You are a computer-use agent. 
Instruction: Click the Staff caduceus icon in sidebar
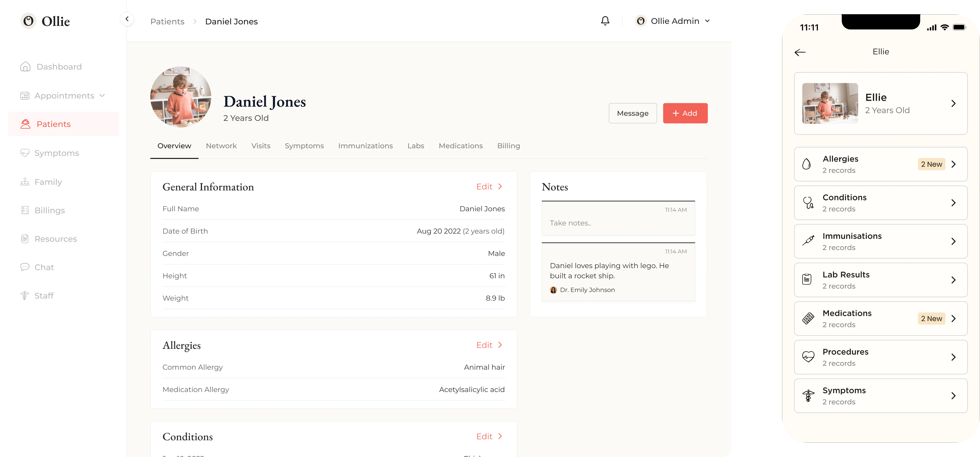[x=25, y=296]
